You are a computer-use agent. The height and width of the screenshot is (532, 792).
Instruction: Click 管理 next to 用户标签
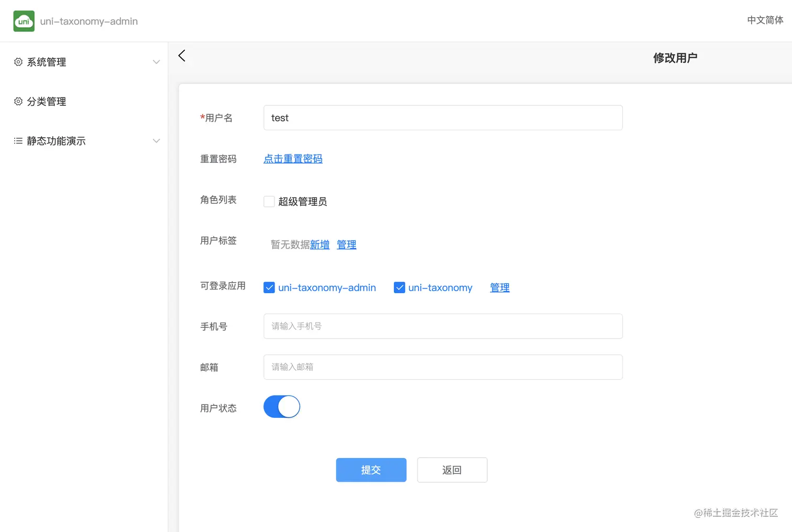[x=346, y=244]
